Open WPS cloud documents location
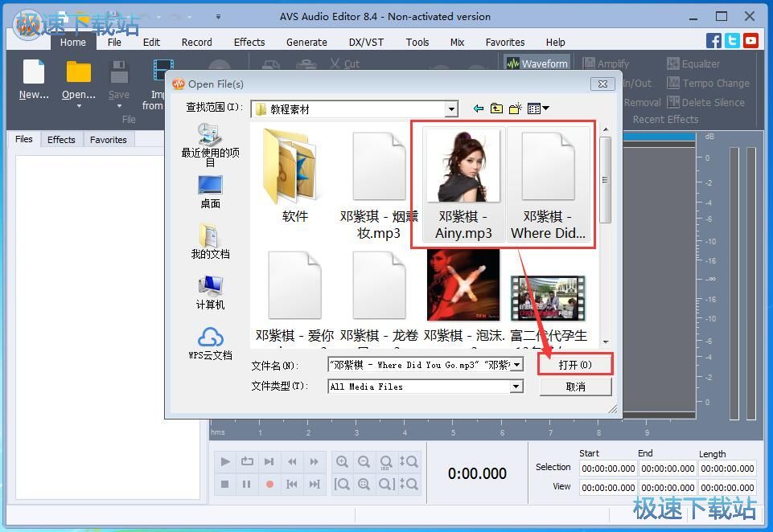 point(210,343)
